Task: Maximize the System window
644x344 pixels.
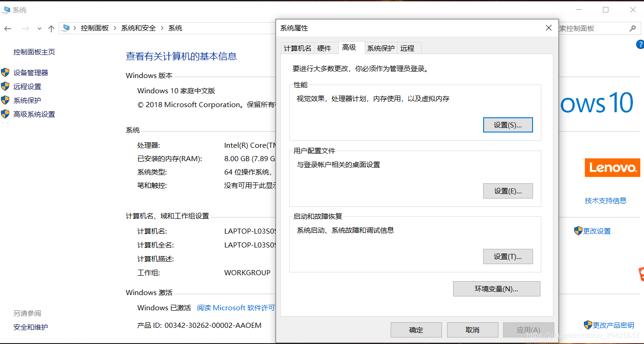Action: tap(606, 10)
